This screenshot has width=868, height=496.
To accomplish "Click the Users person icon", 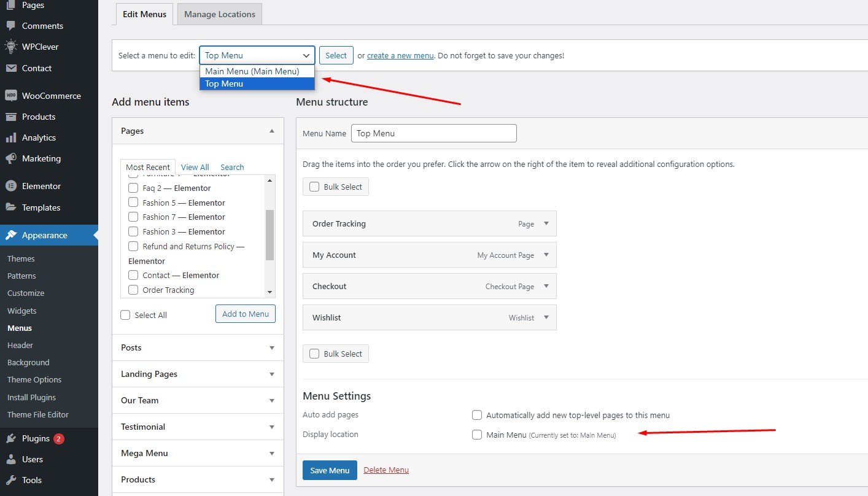I will point(10,459).
